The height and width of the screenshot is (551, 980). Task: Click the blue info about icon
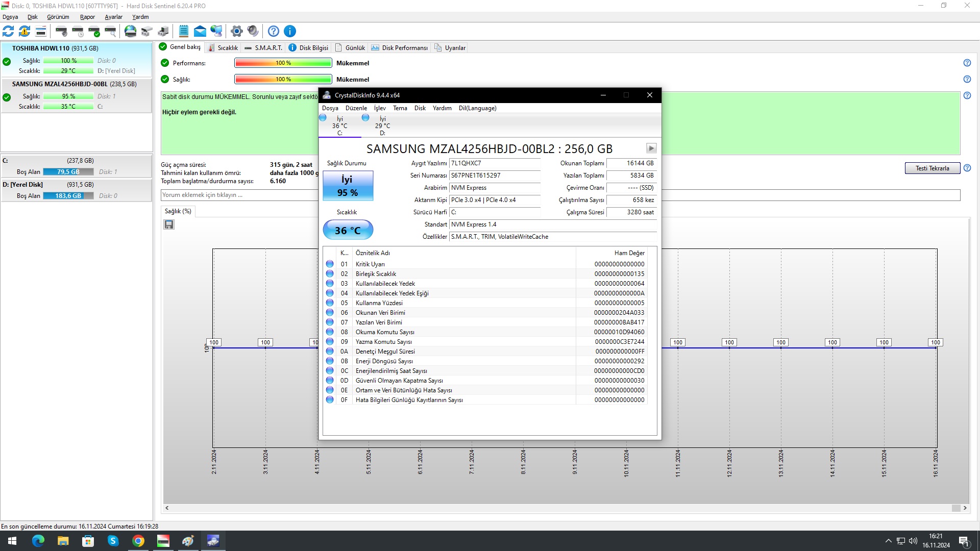tap(289, 31)
